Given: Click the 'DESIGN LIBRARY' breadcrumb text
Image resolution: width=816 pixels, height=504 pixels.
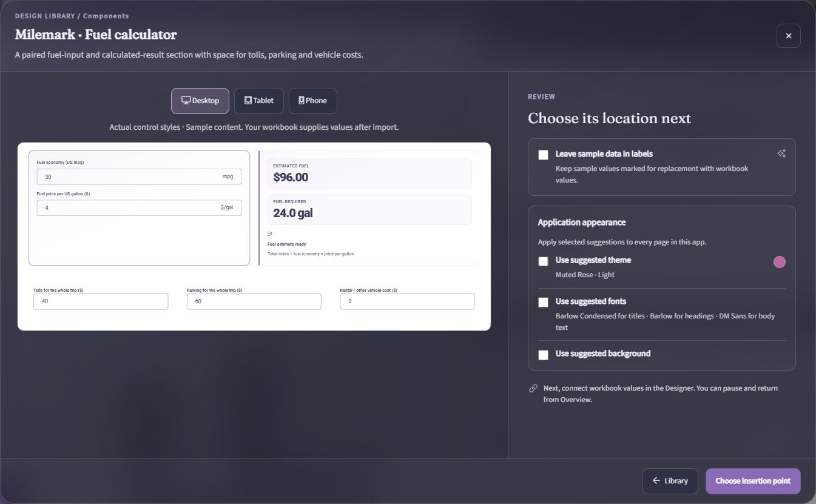Looking at the screenshot, I should click(x=45, y=16).
